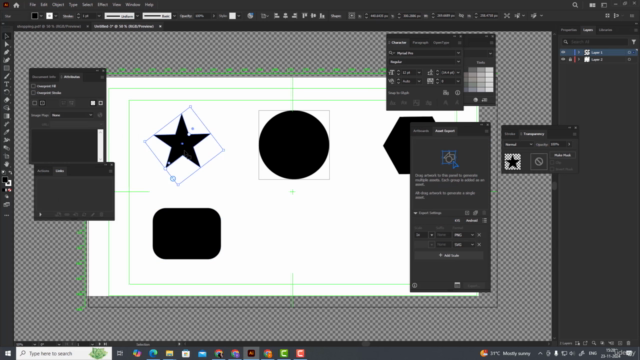Click Fill swatch at toolbar bottom
The width and height of the screenshot is (640, 360).
(x=5, y=180)
